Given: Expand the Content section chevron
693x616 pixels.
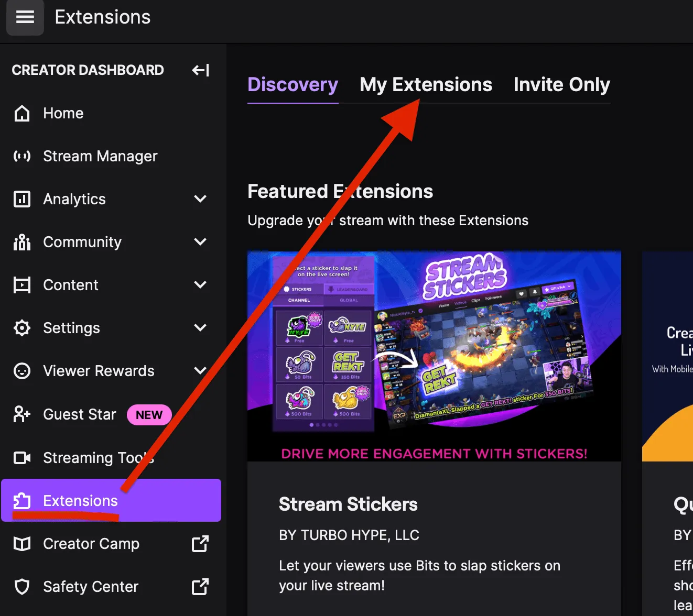Looking at the screenshot, I should (x=200, y=285).
